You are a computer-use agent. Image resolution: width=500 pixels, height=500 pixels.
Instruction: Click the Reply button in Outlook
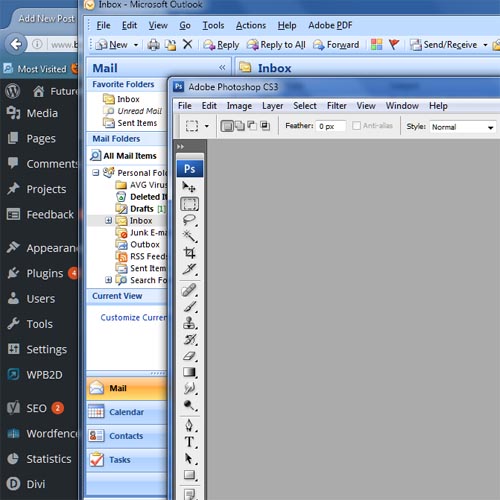[221, 45]
